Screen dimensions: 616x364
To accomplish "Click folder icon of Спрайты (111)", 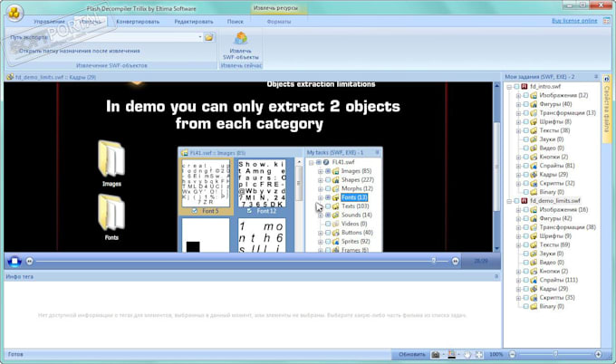I will pyautogui.click(x=534, y=280).
